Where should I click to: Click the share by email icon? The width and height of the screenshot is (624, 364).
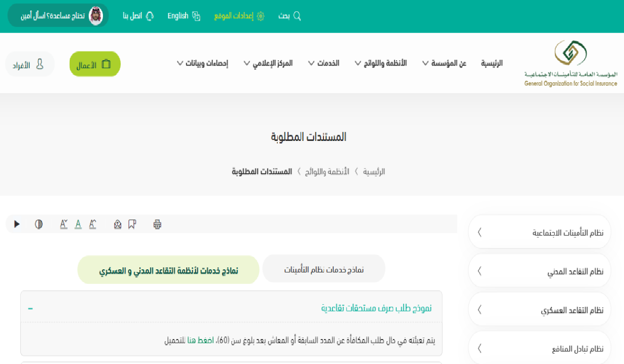pos(118,224)
